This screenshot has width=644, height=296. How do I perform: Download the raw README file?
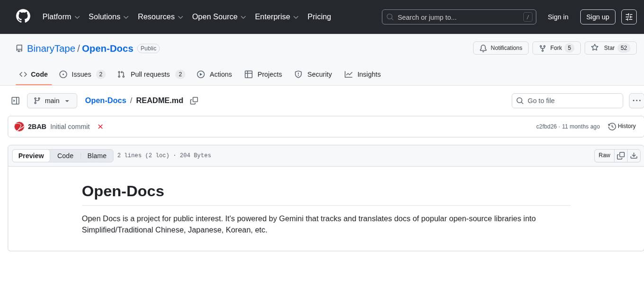click(634, 155)
